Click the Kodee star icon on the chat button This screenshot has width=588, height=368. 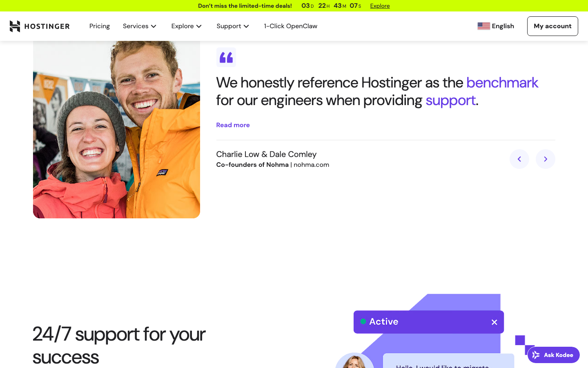(x=536, y=355)
